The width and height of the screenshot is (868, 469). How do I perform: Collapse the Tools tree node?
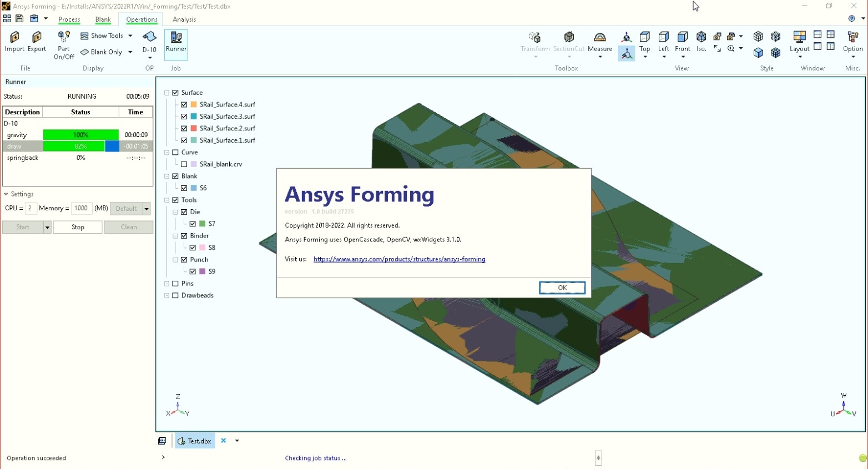[x=166, y=200]
